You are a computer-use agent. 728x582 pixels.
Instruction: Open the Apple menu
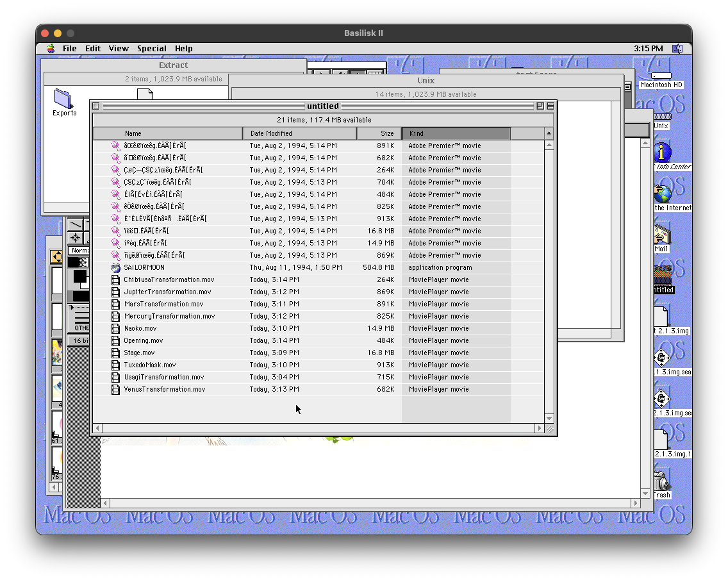coord(51,49)
